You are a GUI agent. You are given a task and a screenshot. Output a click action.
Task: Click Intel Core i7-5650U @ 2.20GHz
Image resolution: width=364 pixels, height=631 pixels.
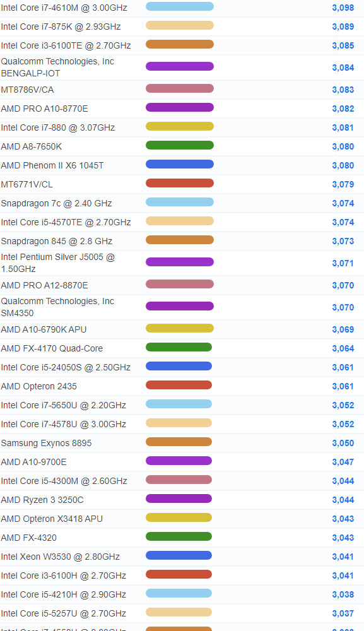pos(64,405)
